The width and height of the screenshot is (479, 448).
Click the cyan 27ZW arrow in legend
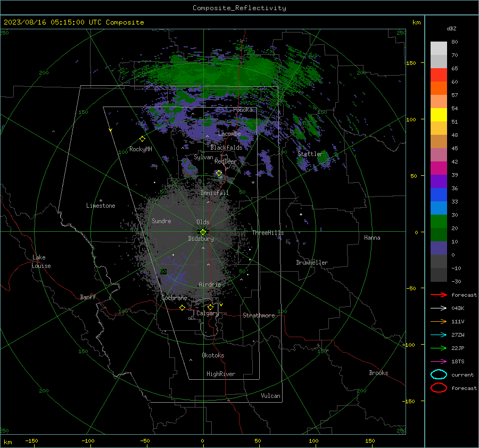pos(439,335)
